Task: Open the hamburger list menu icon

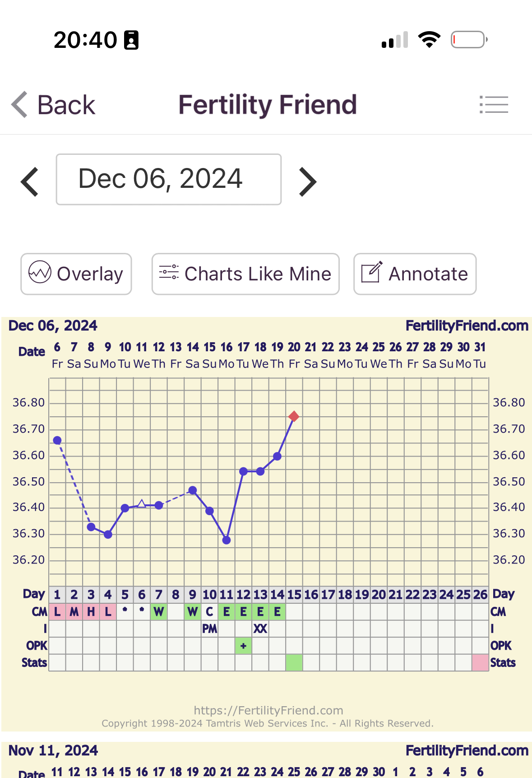Action: (494, 105)
